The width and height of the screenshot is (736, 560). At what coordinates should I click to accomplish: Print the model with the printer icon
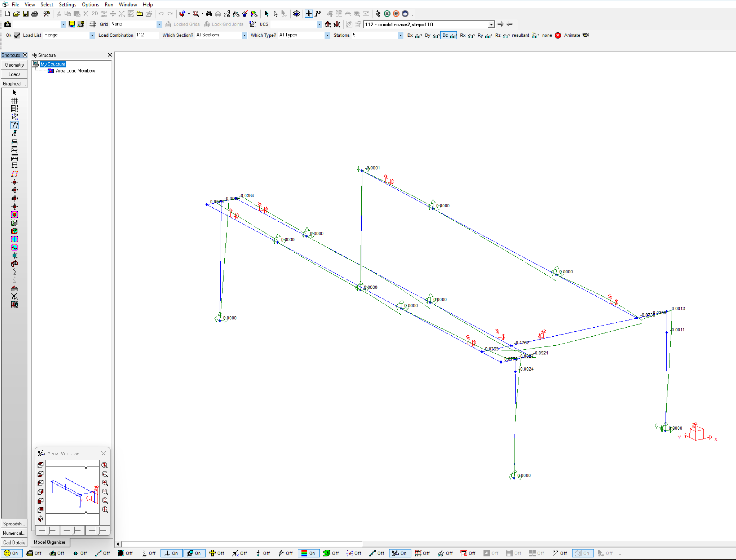[x=34, y=14]
